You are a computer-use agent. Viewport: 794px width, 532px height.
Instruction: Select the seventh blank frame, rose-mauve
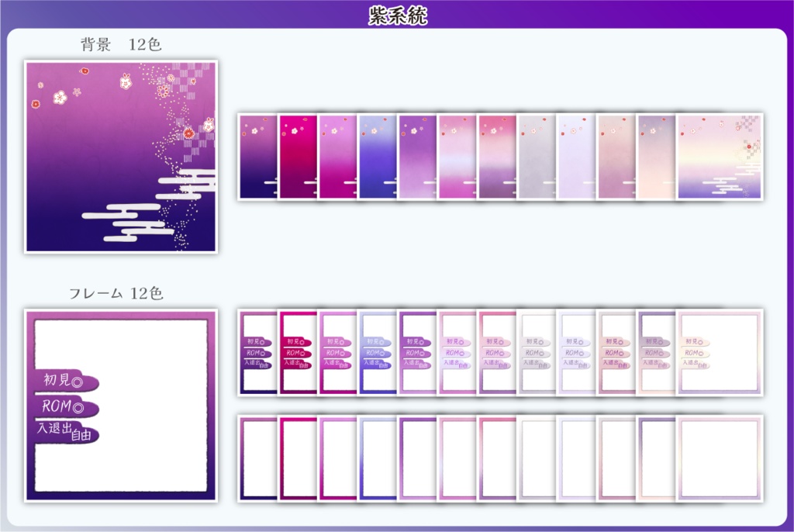click(497, 458)
